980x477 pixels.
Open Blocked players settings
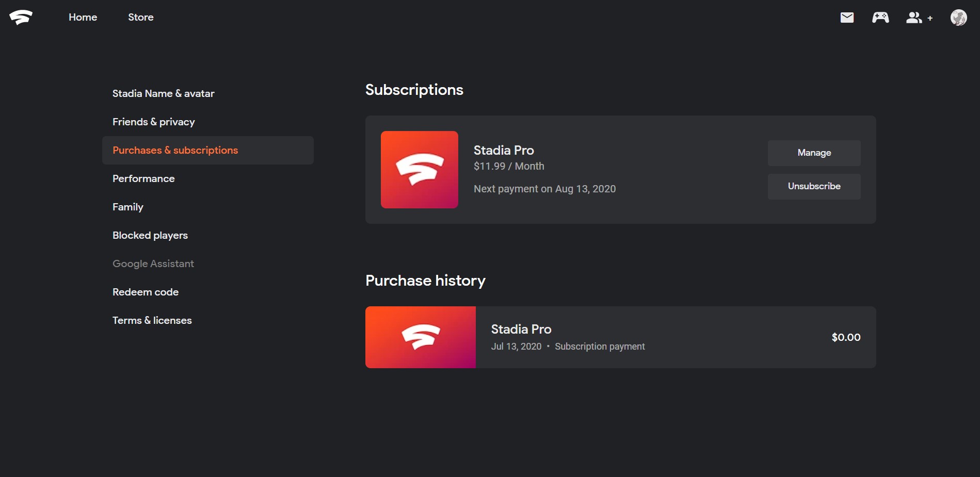150,236
